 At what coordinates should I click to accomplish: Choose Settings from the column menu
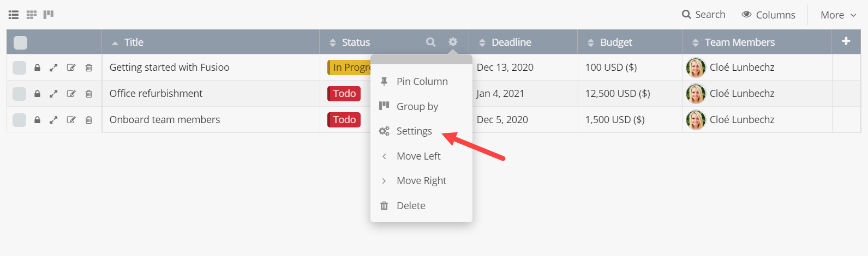coord(414,131)
